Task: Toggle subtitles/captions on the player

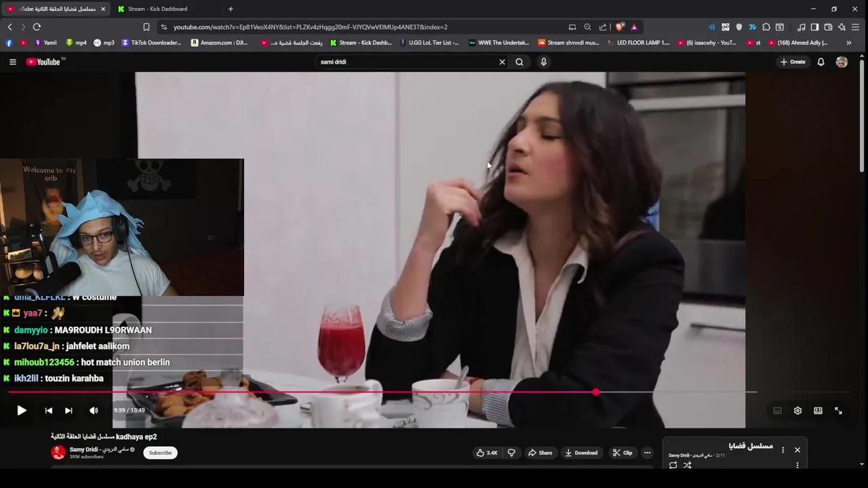Action: point(777,411)
